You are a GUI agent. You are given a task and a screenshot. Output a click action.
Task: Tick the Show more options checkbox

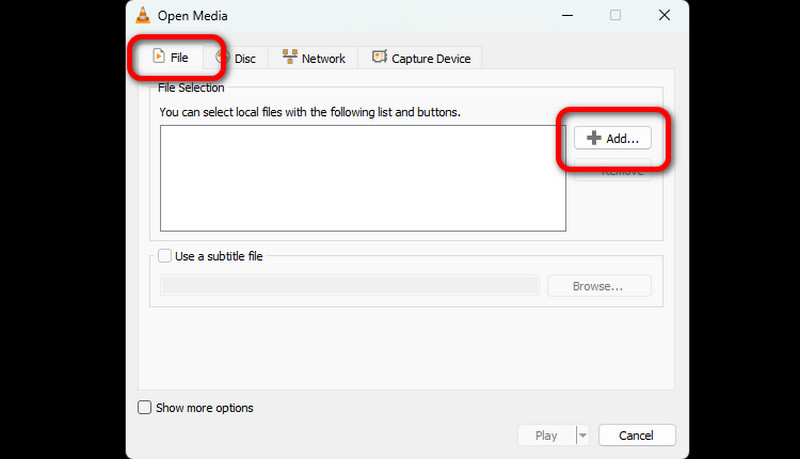pyautogui.click(x=145, y=408)
